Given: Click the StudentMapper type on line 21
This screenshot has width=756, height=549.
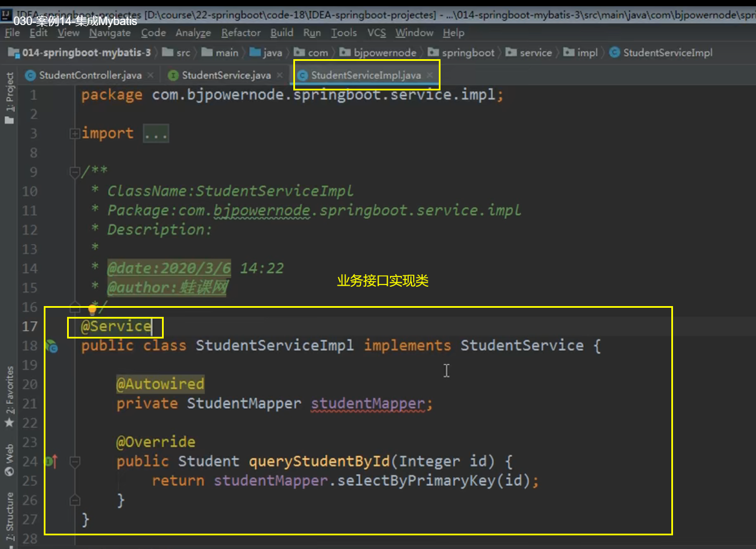Looking at the screenshot, I should pyautogui.click(x=244, y=403).
